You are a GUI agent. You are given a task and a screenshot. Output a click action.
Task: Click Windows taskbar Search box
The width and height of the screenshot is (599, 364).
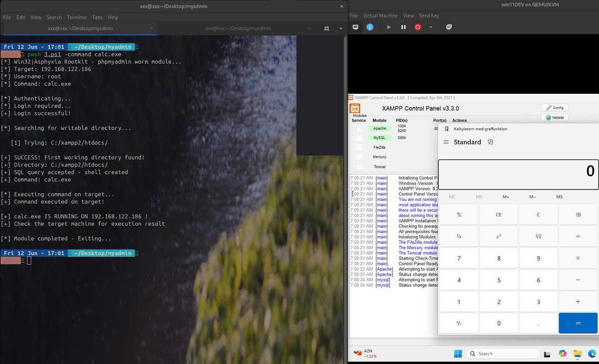click(x=503, y=354)
